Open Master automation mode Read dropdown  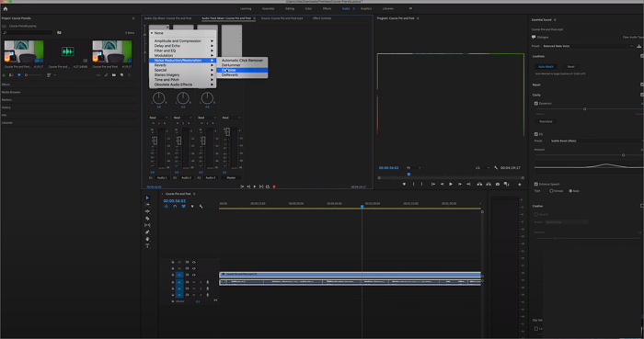pyautogui.click(x=231, y=118)
